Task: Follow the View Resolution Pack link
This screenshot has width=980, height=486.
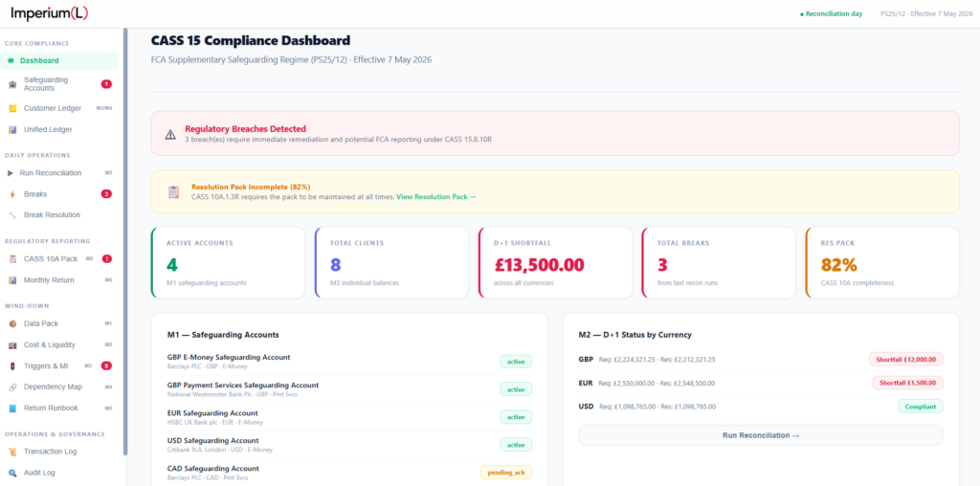Action: click(x=436, y=197)
